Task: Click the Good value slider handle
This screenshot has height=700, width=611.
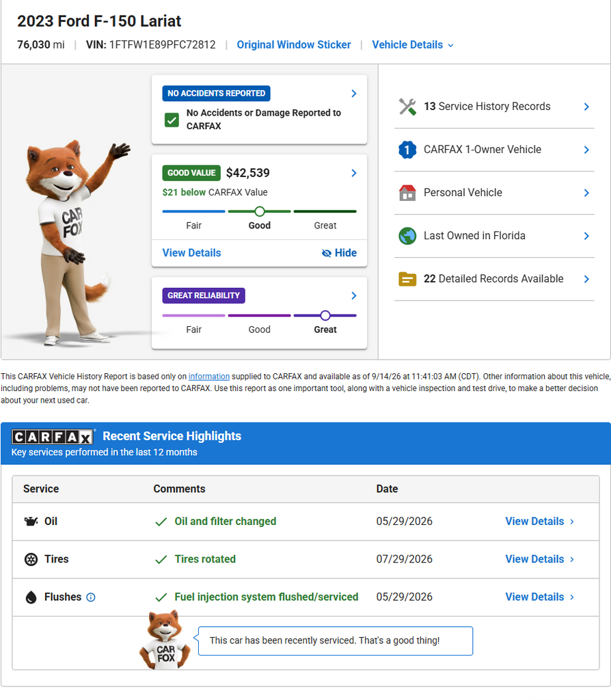Action: point(259,212)
